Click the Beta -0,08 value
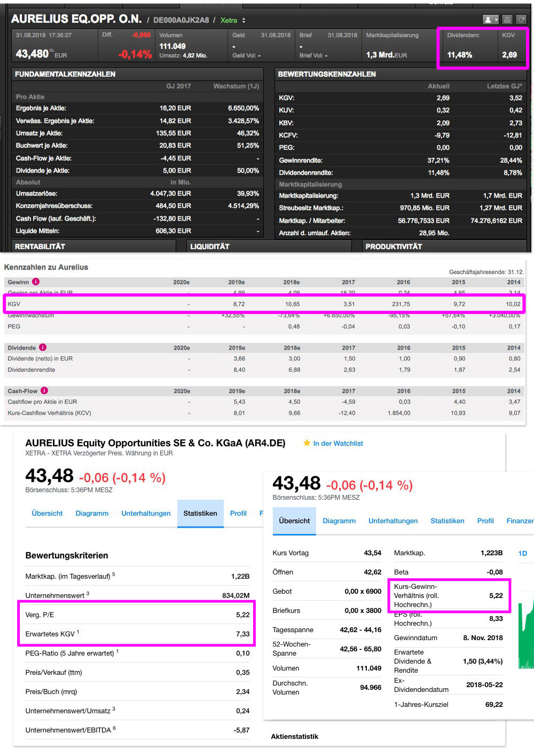Image resolution: width=534 pixels, height=756 pixels. tap(494, 572)
